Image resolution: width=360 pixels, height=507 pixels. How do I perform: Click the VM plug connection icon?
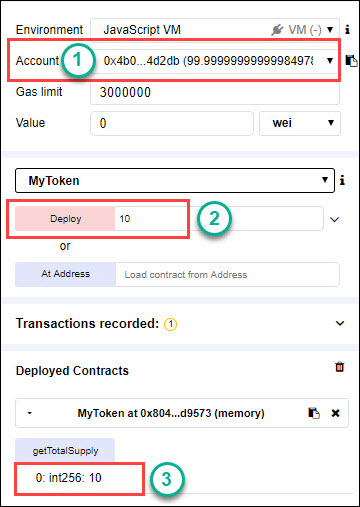tap(277, 30)
